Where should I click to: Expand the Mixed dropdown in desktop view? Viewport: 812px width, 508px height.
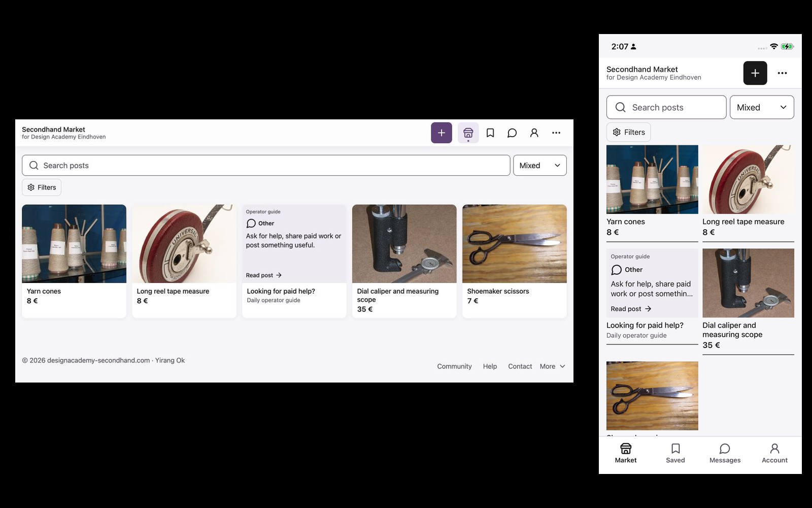click(x=540, y=166)
